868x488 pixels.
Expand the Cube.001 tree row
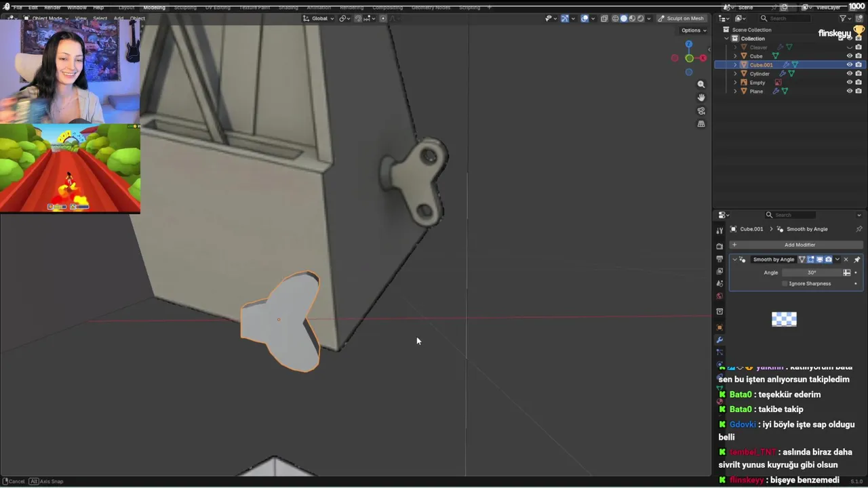(x=735, y=65)
